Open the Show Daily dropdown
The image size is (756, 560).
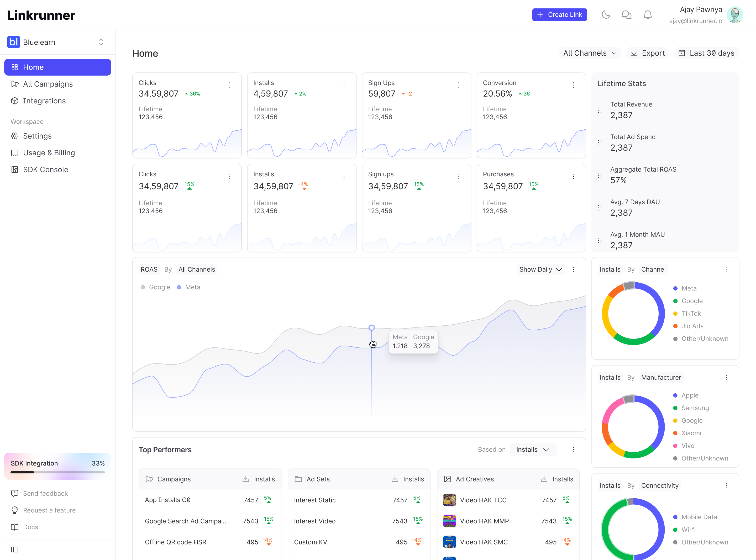point(540,270)
